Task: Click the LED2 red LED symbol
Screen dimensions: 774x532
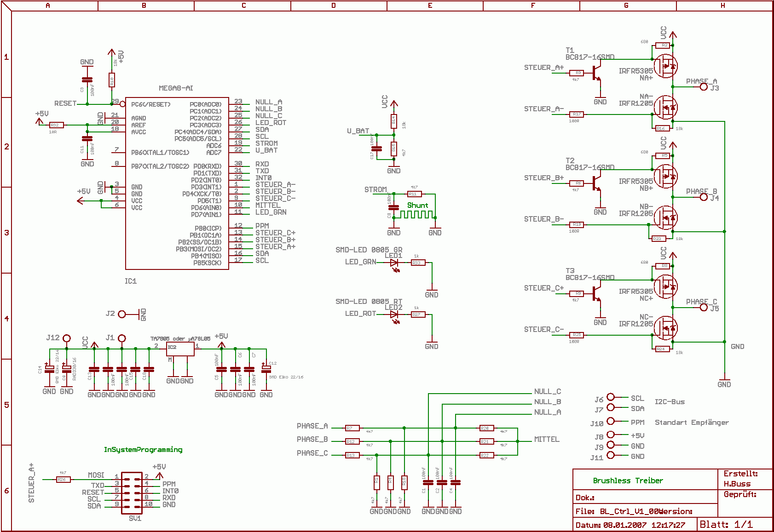Action: click(394, 315)
